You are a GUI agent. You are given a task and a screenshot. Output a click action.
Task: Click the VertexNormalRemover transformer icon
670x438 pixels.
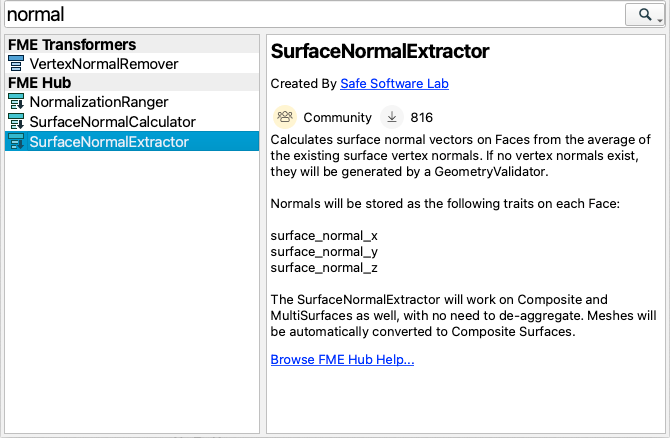(x=16, y=63)
